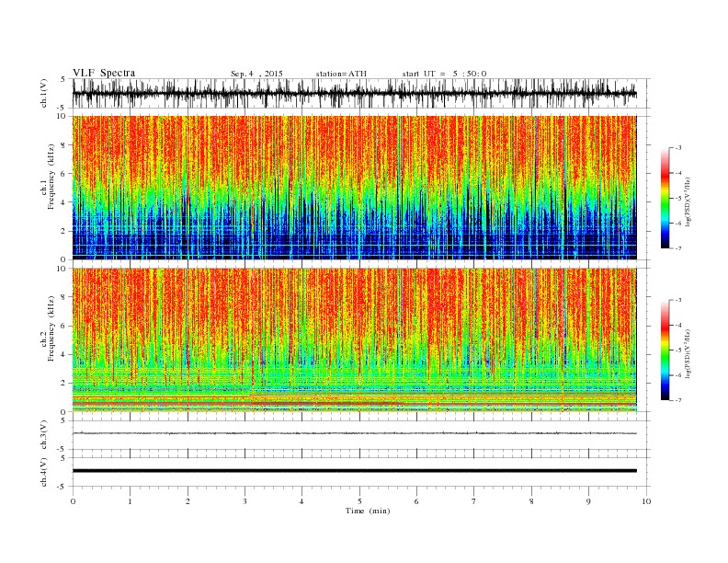Select the date text "Sep. 4, 2015"
Screen dimensions: 728x563
click(x=256, y=74)
